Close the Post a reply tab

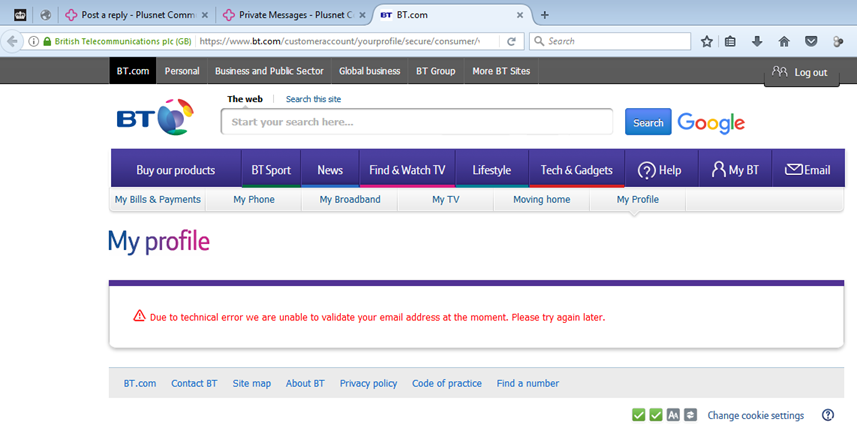click(204, 15)
